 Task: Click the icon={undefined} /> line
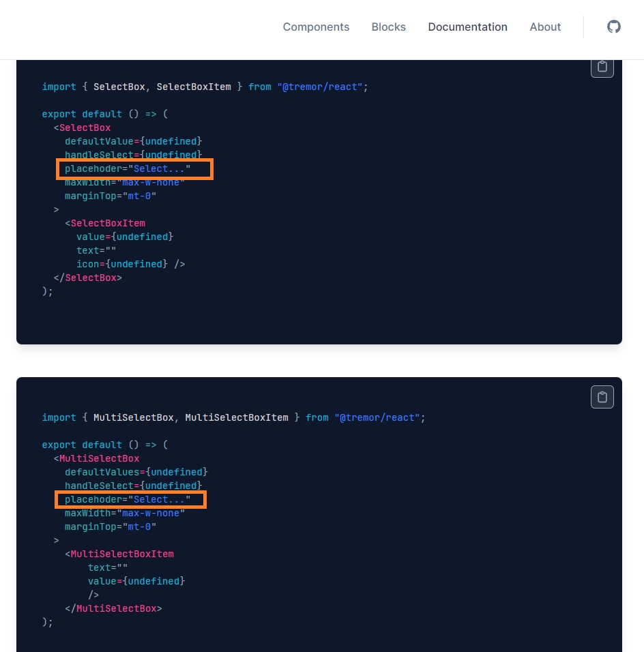click(x=130, y=264)
